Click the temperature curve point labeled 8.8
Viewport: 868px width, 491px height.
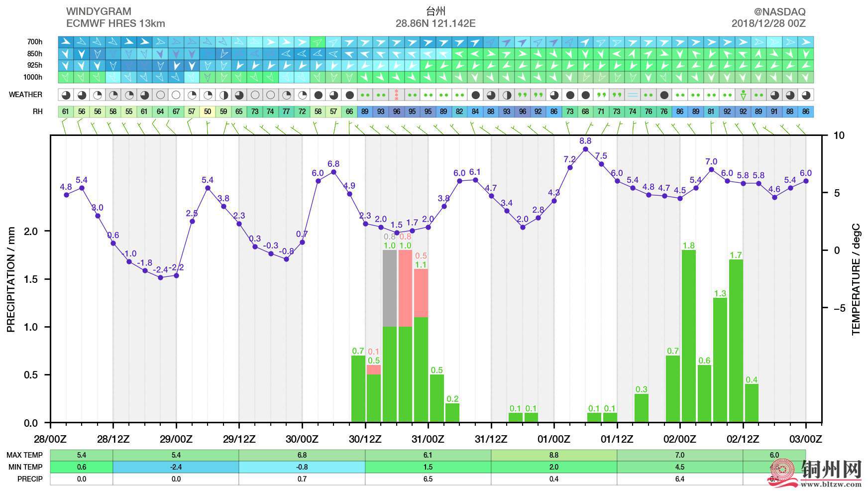coord(585,149)
